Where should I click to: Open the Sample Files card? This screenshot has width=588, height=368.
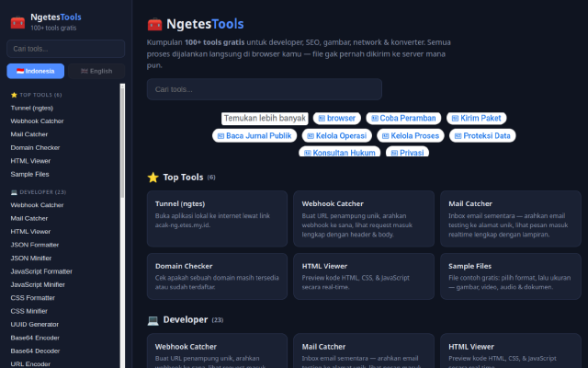[x=511, y=276]
